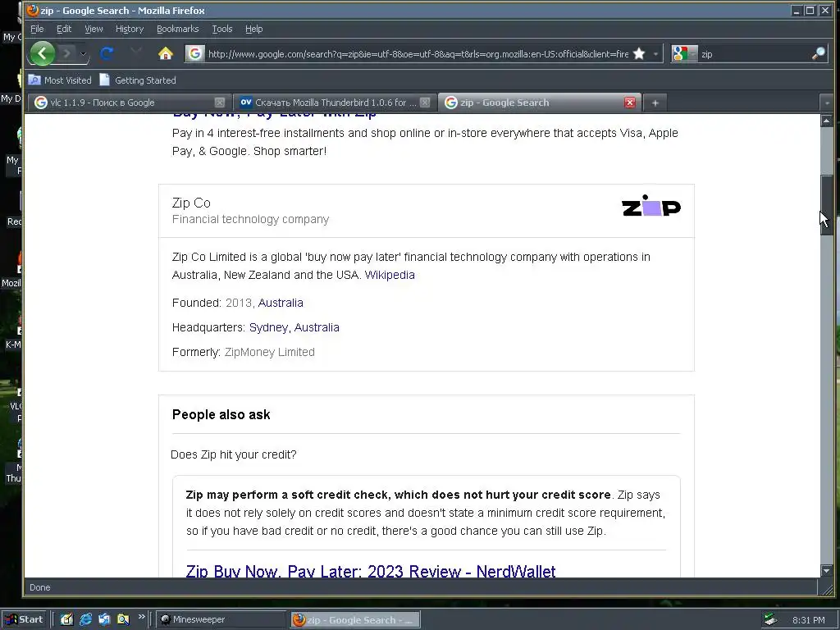This screenshot has width=840, height=630.
Task: Click the scrollbar up arrow
Action: pyautogui.click(x=827, y=121)
